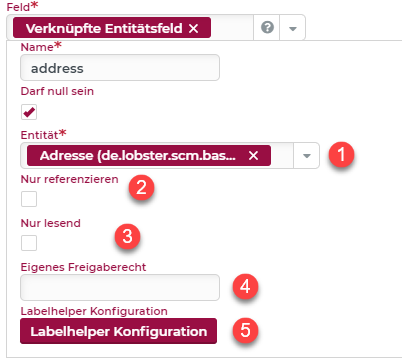Remove the Adresse entity selection
402x361 pixels.
[253, 155]
